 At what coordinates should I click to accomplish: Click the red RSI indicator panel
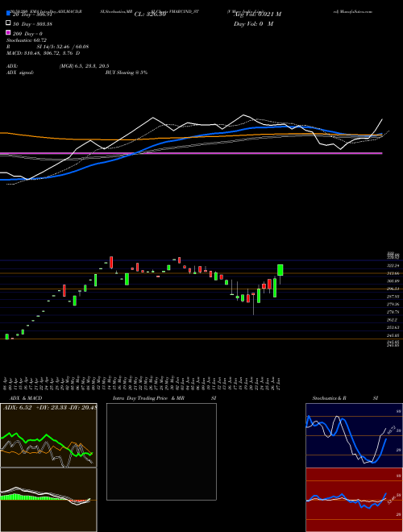(354, 500)
